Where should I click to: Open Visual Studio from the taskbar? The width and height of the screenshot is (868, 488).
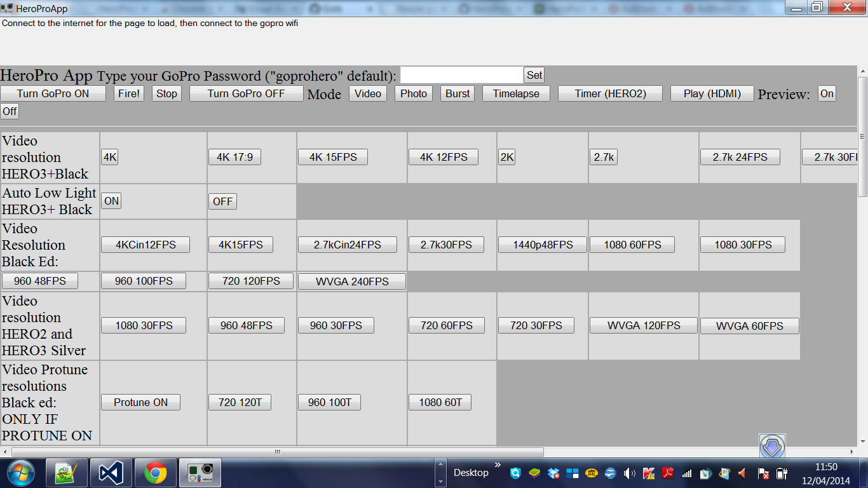111,473
